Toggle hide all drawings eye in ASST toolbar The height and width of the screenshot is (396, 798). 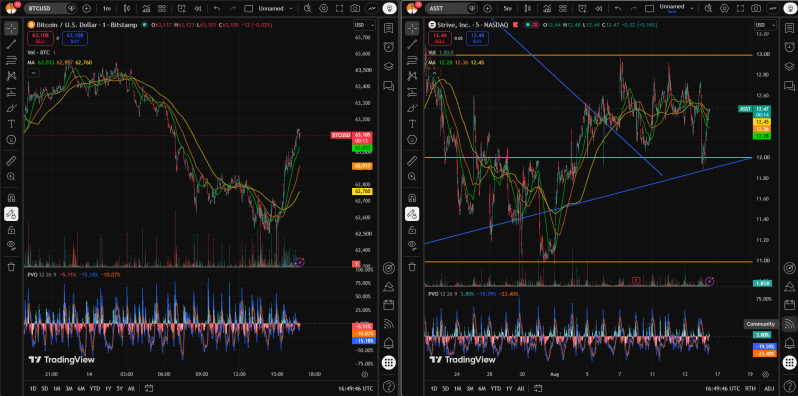tap(412, 245)
